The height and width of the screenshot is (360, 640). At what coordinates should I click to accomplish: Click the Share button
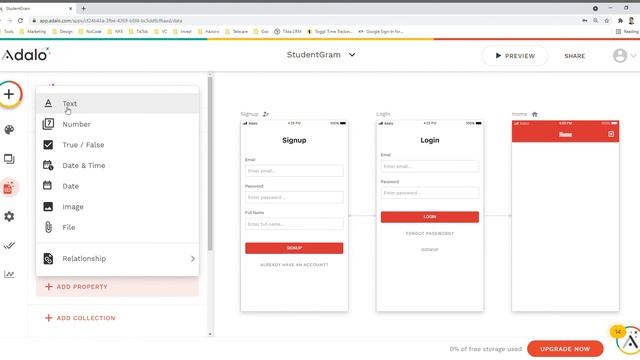[x=575, y=56]
